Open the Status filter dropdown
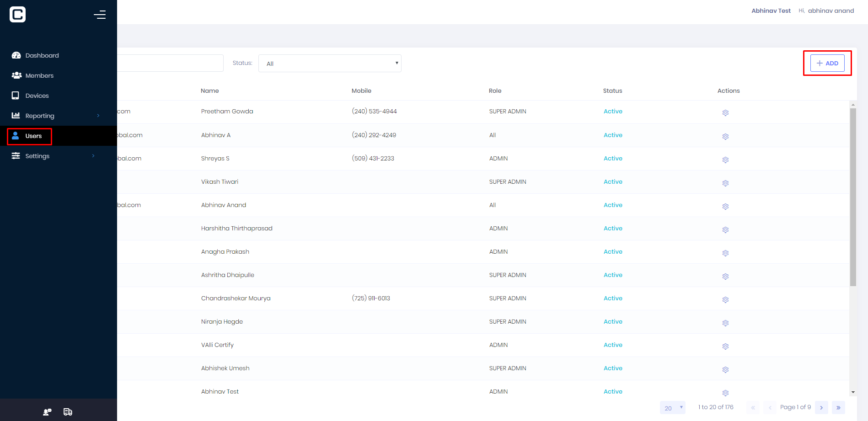The width and height of the screenshot is (868, 421). point(330,64)
